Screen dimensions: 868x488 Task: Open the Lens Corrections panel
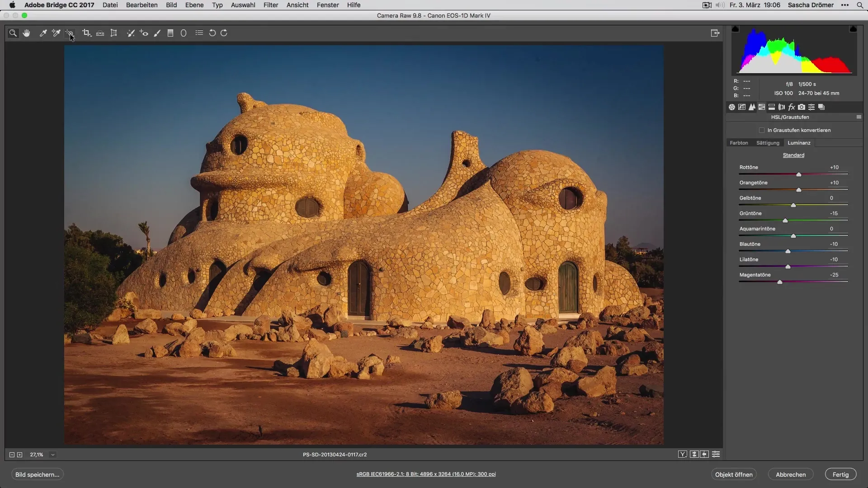782,107
